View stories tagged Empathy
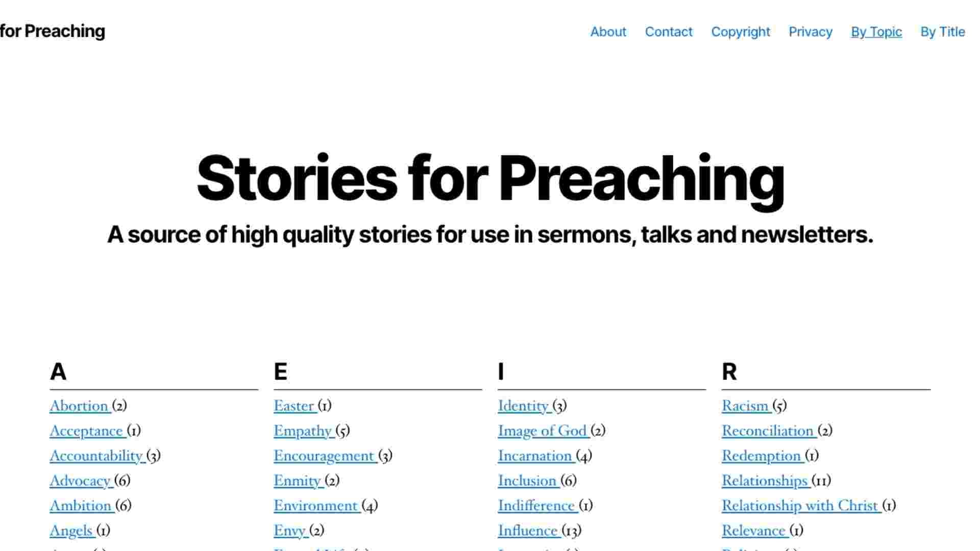Screen dimensions: 980x551 (x=303, y=431)
